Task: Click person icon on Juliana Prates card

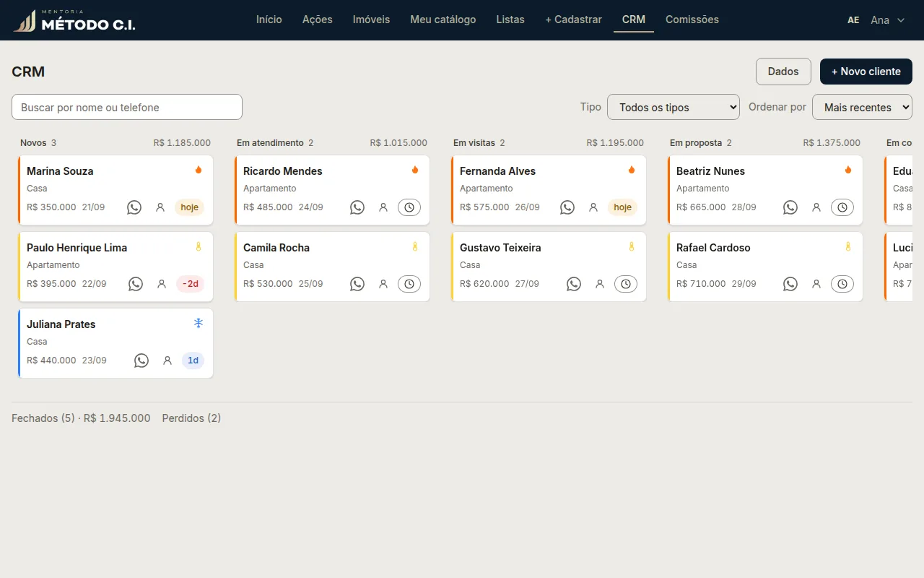Action: click(x=167, y=361)
